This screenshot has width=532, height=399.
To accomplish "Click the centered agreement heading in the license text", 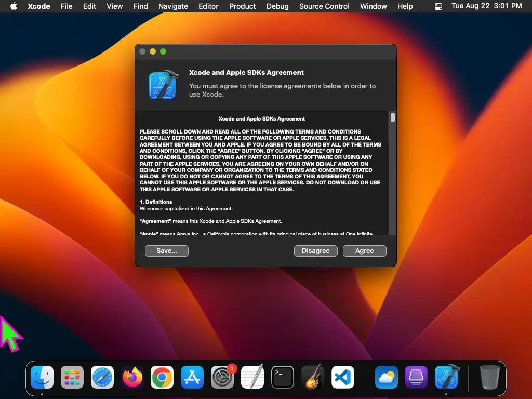I will coord(262,119).
